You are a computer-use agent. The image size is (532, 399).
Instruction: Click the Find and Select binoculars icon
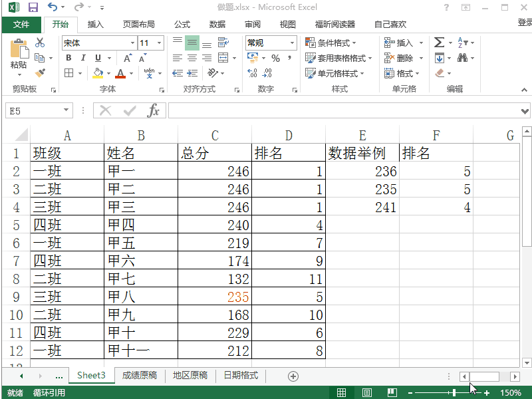point(462,58)
